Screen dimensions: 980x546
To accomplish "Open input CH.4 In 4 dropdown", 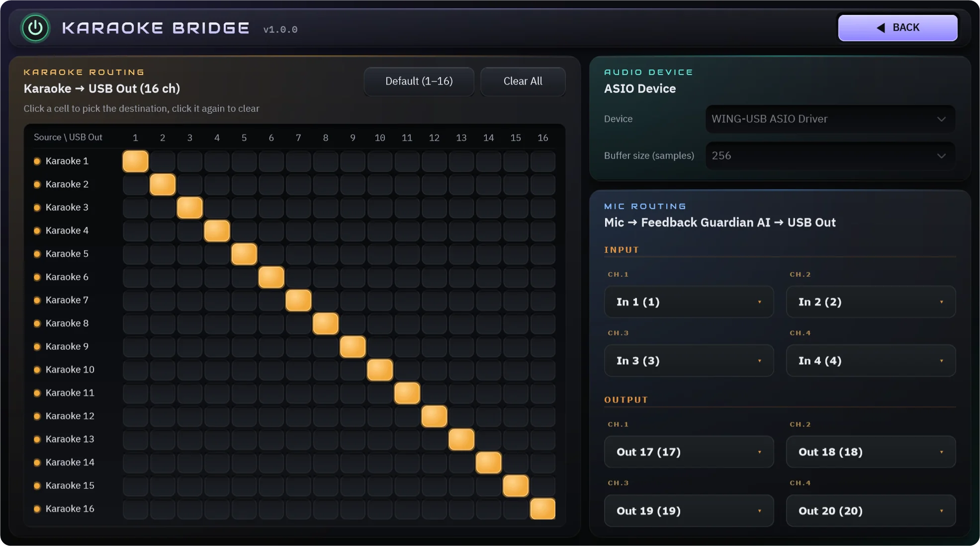I will point(871,361).
